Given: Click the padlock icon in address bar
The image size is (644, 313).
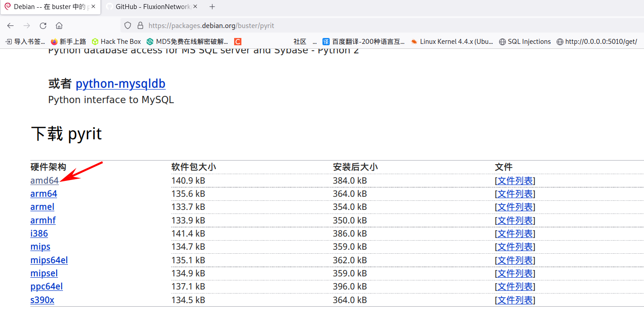Looking at the screenshot, I should click(x=139, y=26).
